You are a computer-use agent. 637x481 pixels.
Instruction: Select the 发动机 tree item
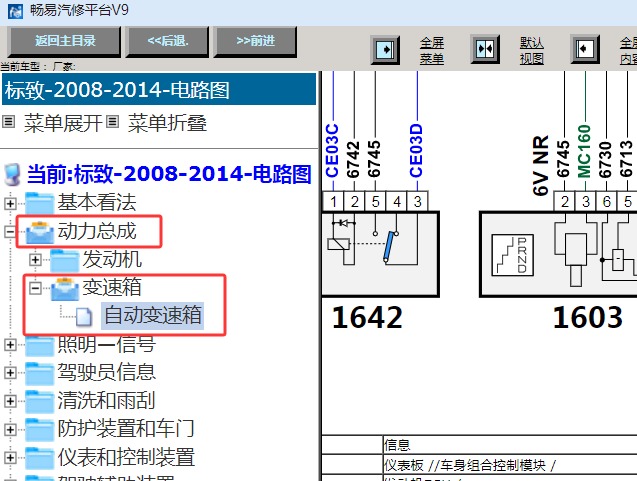[112, 259]
